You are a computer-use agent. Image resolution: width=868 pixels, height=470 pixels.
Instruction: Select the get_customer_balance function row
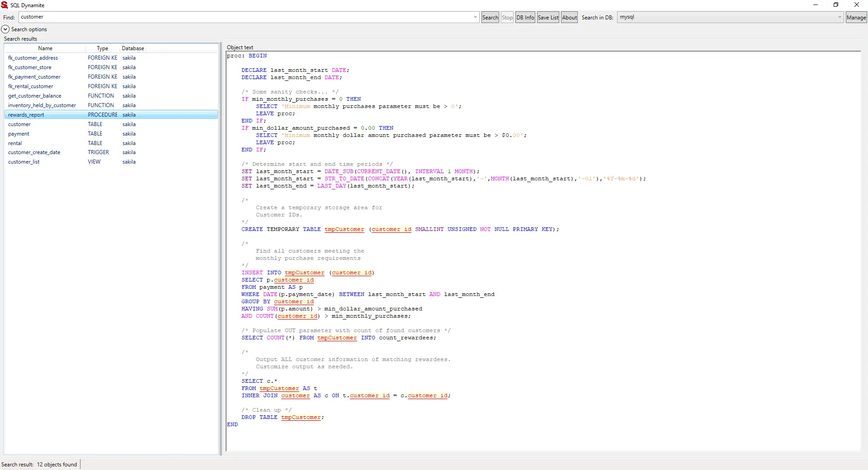tap(34, 96)
